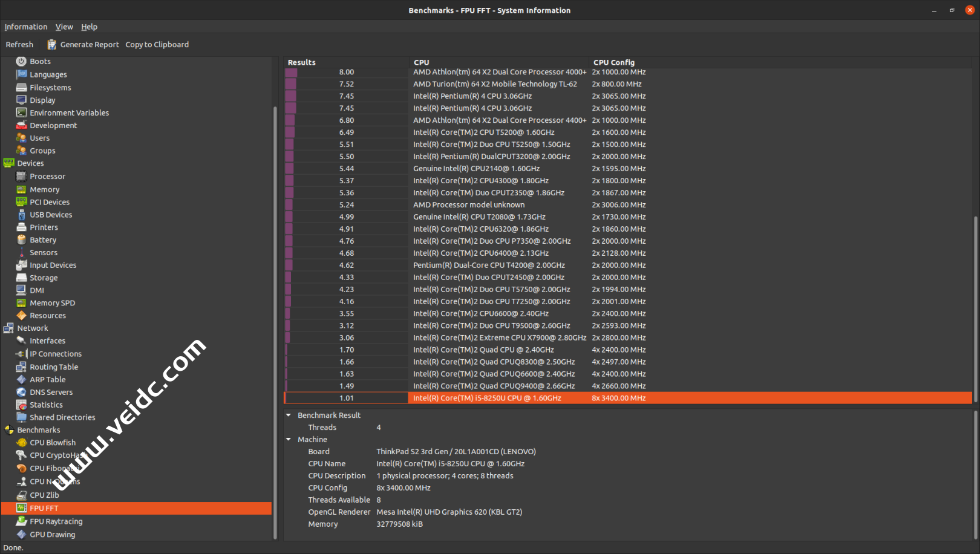Collapse the Benchmark Result section
Image resolution: width=980 pixels, height=554 pixels.
coord(289,415)
